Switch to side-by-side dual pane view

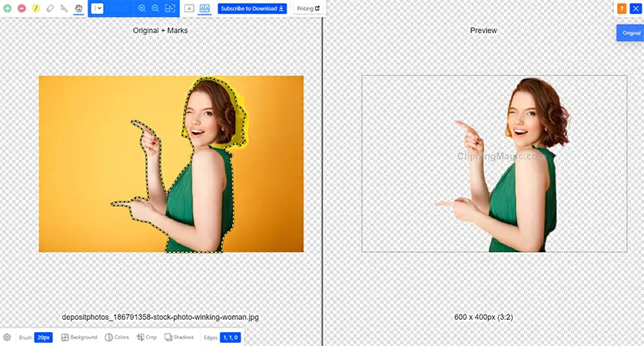click(204, 8)
